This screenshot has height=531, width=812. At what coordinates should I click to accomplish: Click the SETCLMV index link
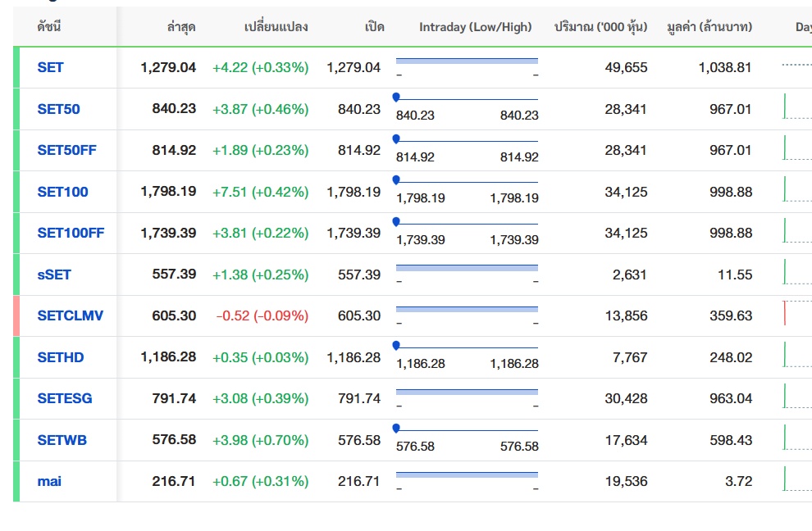coord(70,315)
